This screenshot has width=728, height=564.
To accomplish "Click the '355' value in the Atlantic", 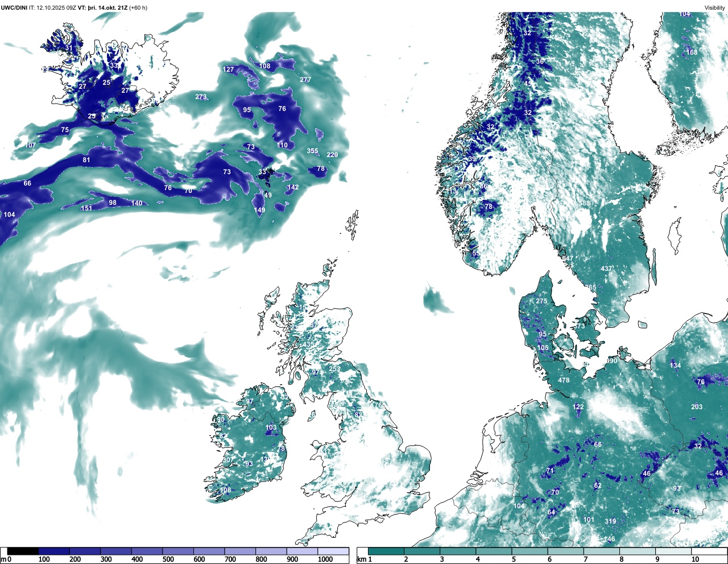I will coord(312,151).
